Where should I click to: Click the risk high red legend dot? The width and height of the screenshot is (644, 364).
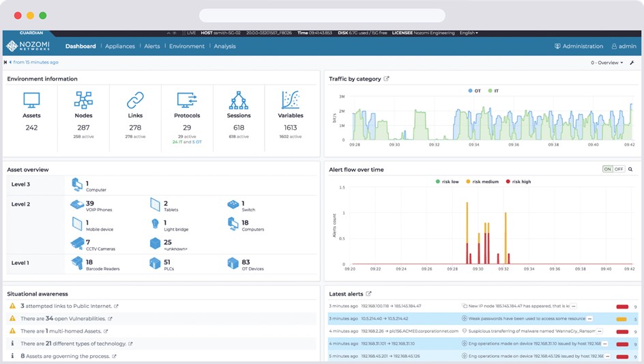[507, 182]
